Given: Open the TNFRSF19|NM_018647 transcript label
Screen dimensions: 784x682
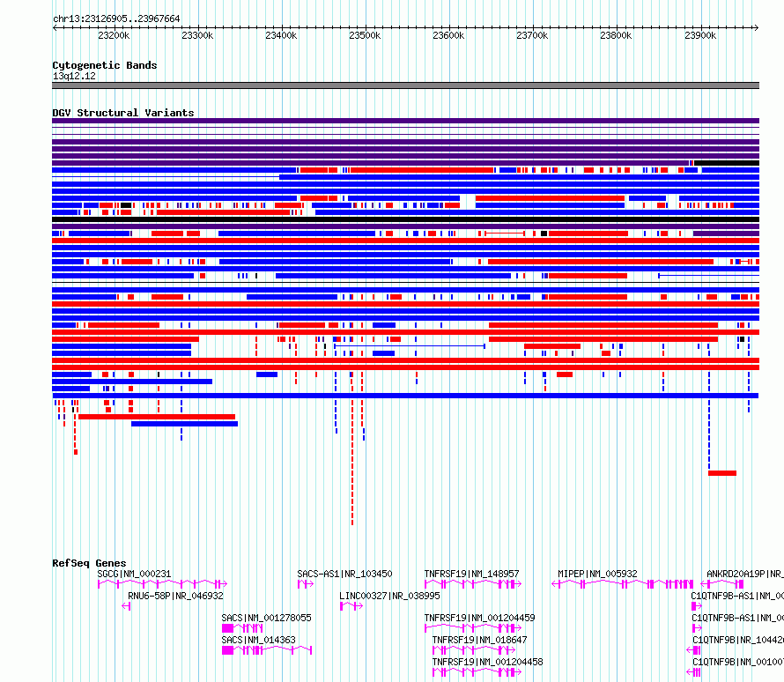Looking at the screenshot, I should point(479,640).
